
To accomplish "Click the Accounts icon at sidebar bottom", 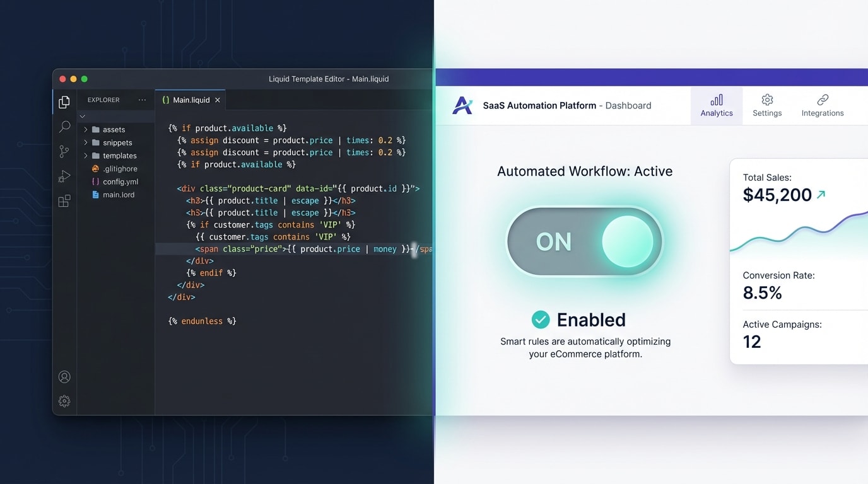I will (x=64, y=376).
